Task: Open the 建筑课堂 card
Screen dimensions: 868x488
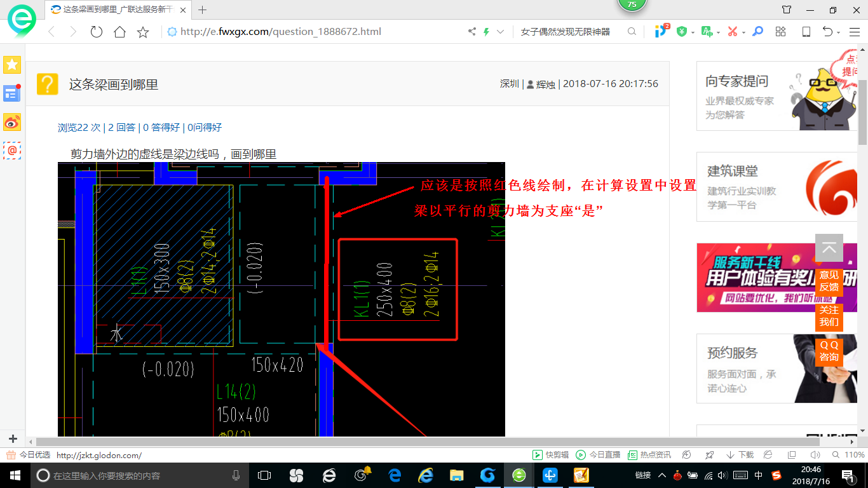Action: tap(776, 187)
